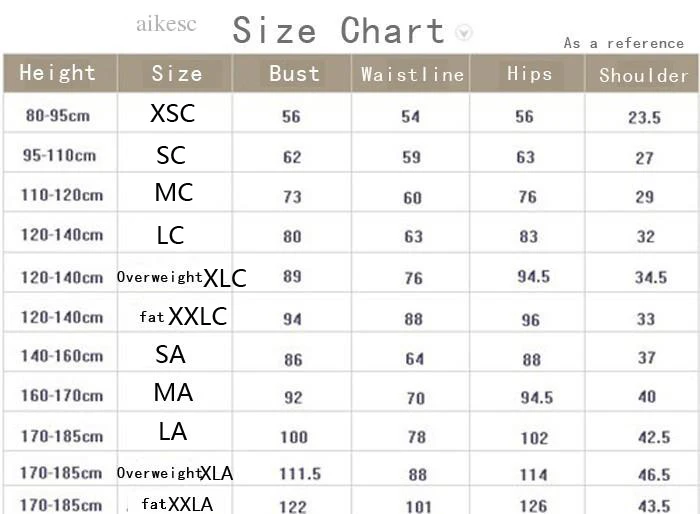Click the aikesc watermark text
Screen dimensions: 700x514
pos(166,24)
